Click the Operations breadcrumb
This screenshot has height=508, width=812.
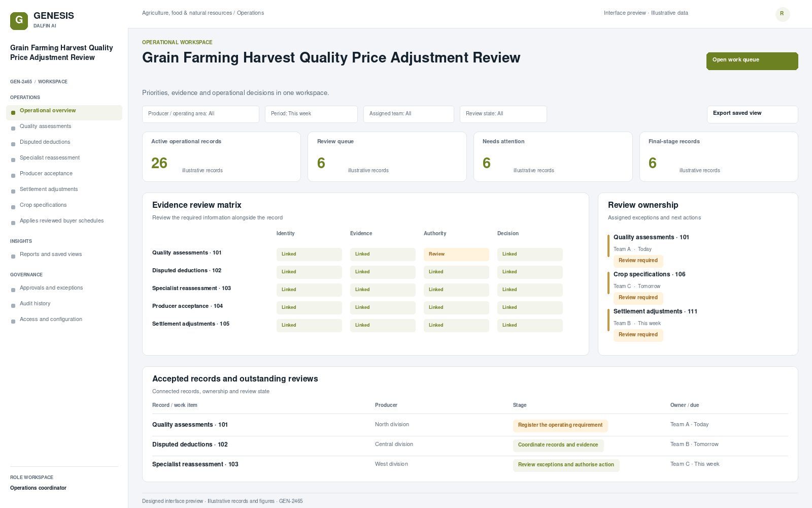coord(250,13)
